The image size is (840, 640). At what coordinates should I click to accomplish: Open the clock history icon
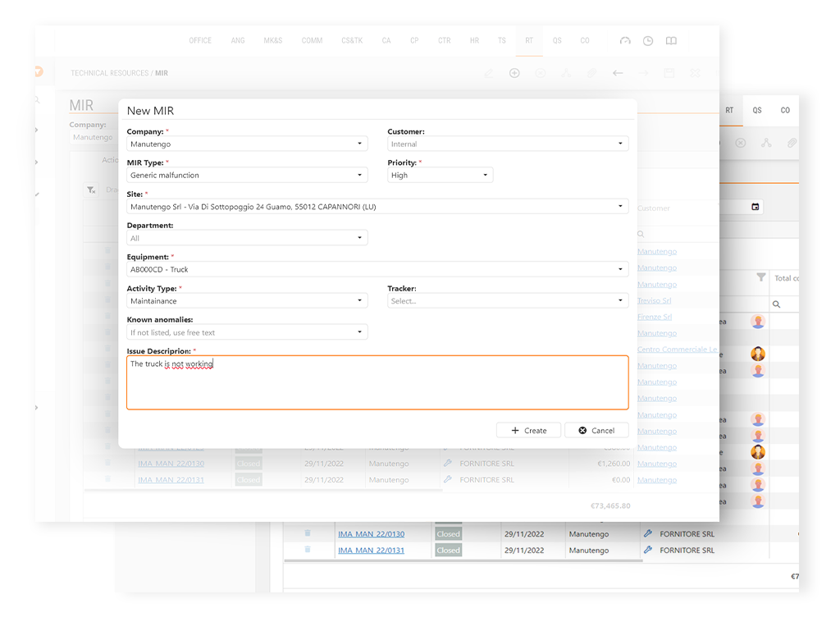648,41
